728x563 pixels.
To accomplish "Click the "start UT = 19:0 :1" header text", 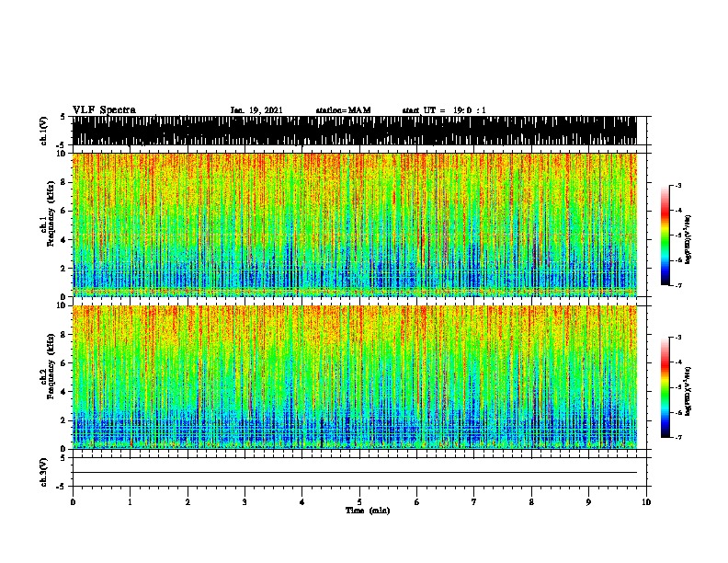I will point(444,110).
